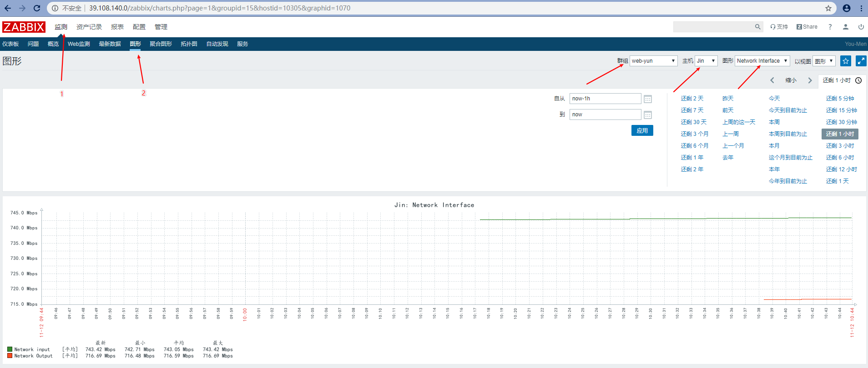Click the search magnifier icon
Screen dimensions: 868x368
(757, 27)
